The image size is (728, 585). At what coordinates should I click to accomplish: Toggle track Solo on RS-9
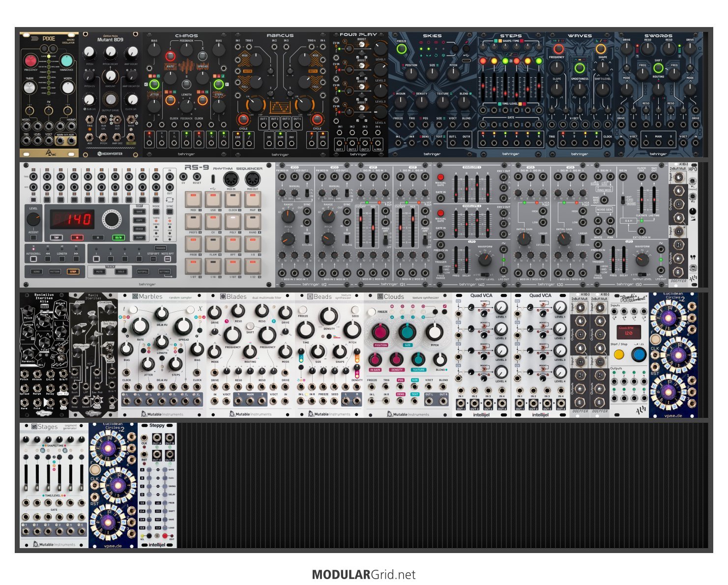click(x=121, y=271)
